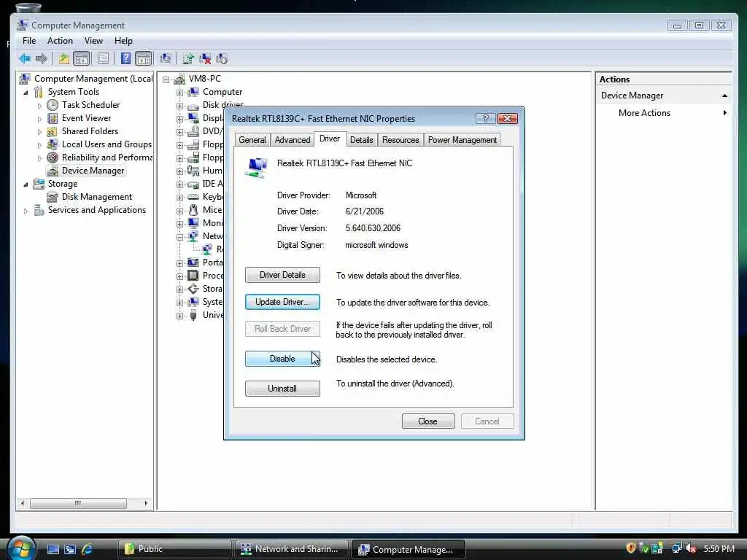Viewport: 747px width, 560px height.
Task: Open the Action menu
Action: (x=60, y=41)
